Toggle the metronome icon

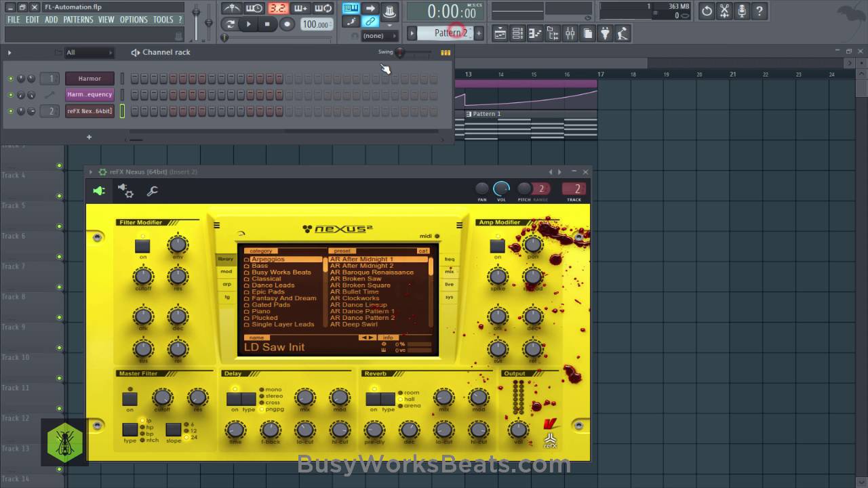tap(232, 8)
